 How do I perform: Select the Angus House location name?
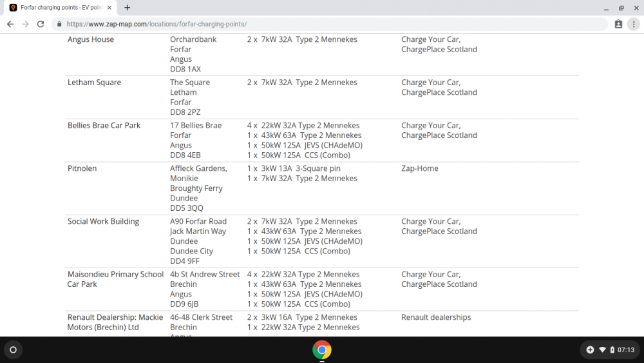[91, 39]
